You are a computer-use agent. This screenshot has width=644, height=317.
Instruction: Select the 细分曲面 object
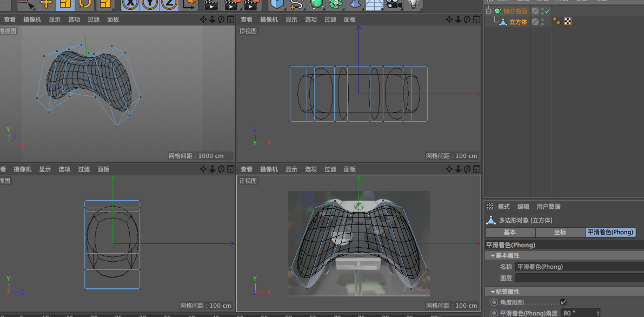(515, 11)
